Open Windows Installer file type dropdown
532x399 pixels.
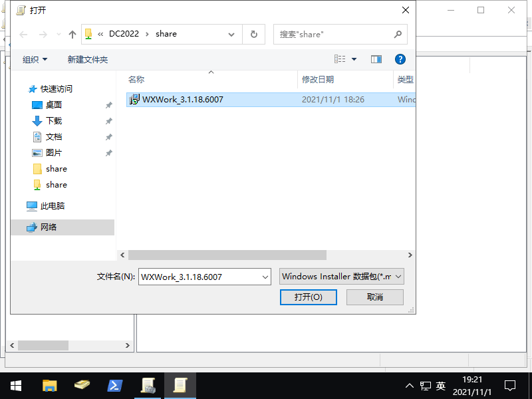(x=341, y=277)
